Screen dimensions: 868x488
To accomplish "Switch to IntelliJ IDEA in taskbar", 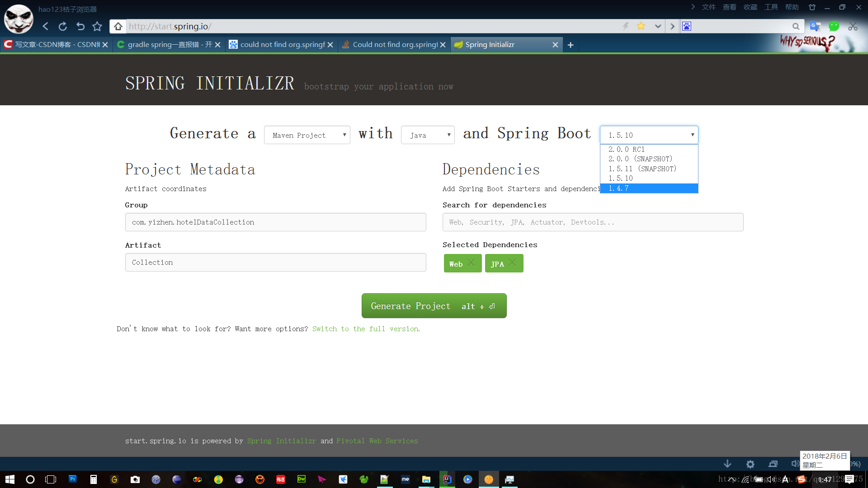I will point(447,479).
